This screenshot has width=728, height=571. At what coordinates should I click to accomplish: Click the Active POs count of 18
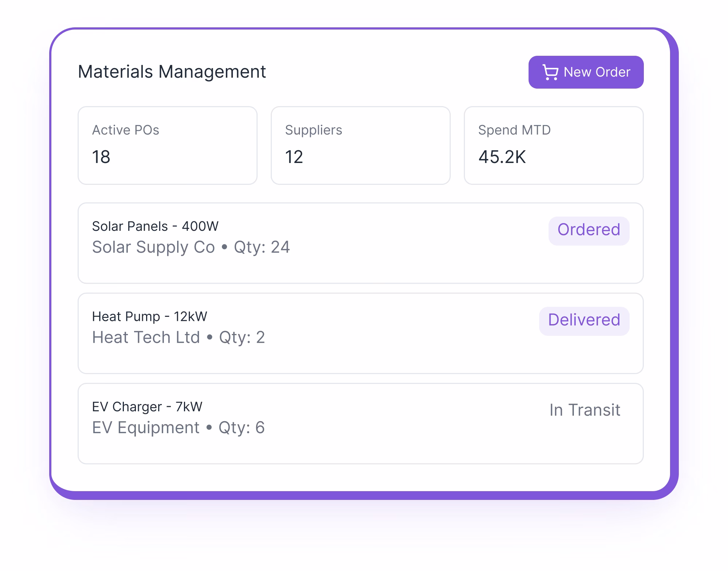pyautogui.click(x=101, y=157)
